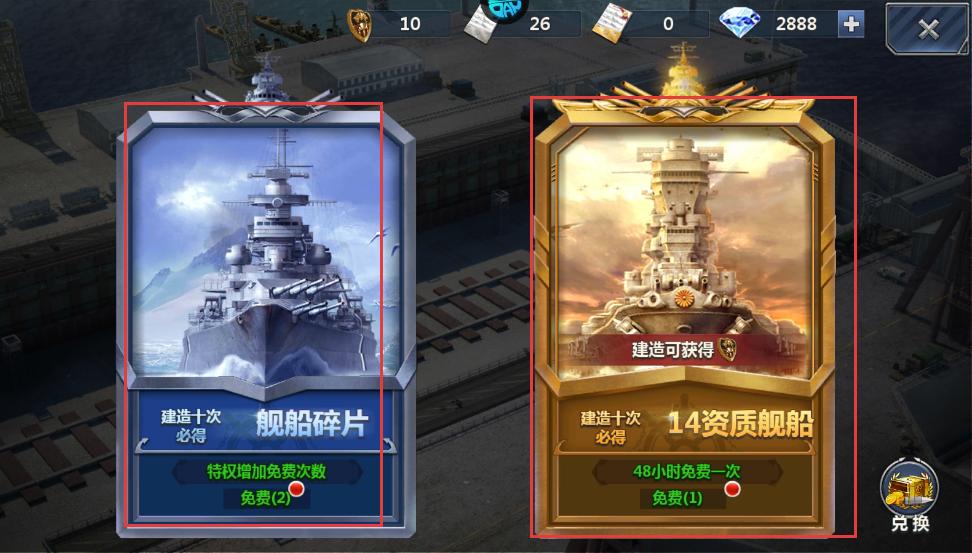This screenshot has height=553, width=972.
Task: Click the 特权增加免费次数 privilege text
Action: click(x=267, y=472)
